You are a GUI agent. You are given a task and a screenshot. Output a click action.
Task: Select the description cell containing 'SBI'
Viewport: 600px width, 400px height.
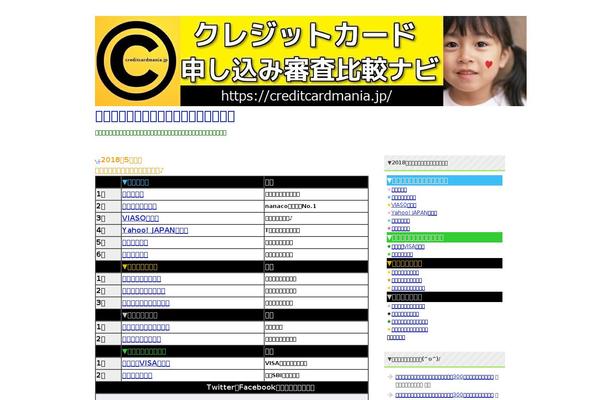pos(316,376)
